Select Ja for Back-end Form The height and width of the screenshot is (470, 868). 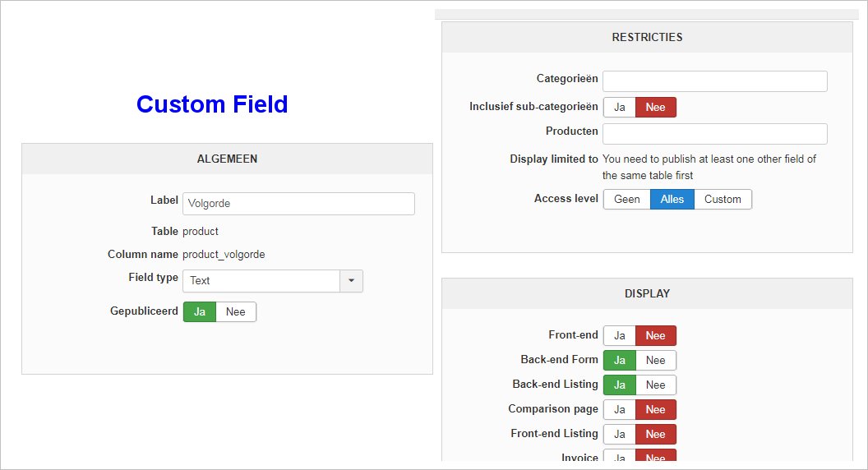click(x=620, y=361)
